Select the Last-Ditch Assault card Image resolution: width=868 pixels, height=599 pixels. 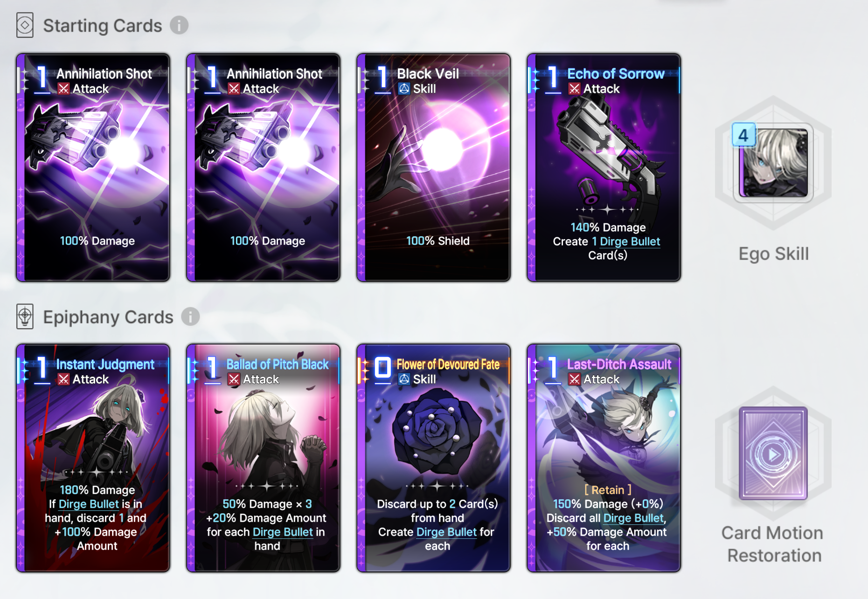pos(604,458)
